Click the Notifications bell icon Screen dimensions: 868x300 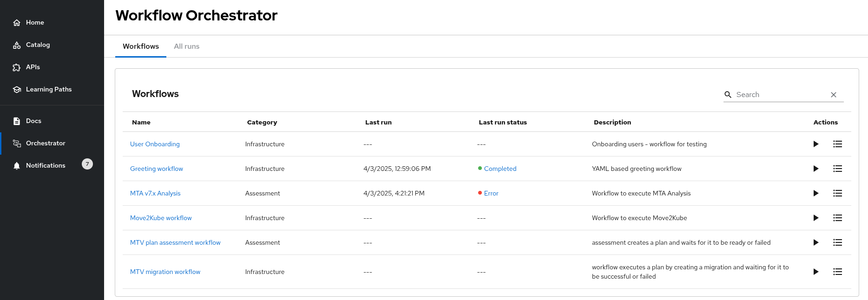click(17, 166)
